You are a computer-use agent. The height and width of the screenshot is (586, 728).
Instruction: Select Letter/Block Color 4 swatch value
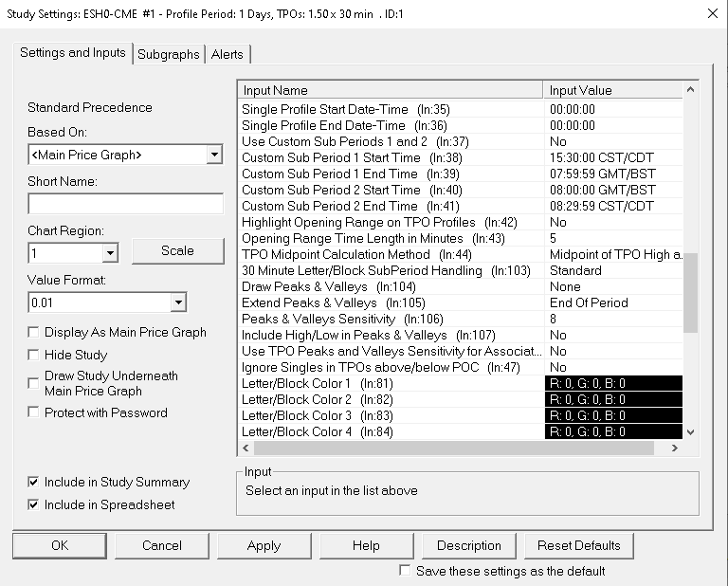[613, 431]
